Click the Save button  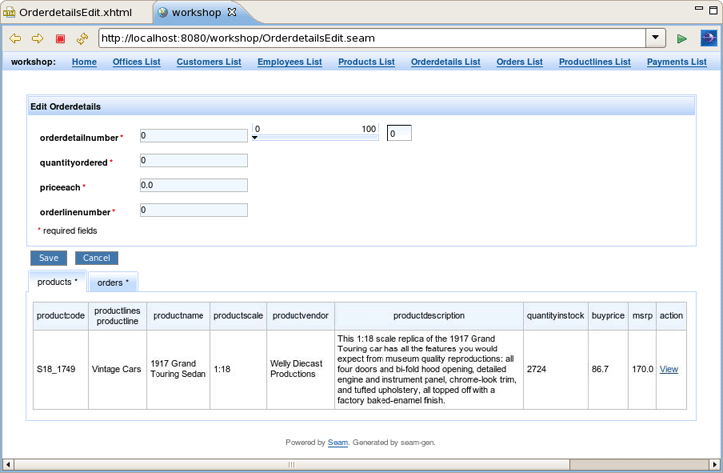coord(48,258)
